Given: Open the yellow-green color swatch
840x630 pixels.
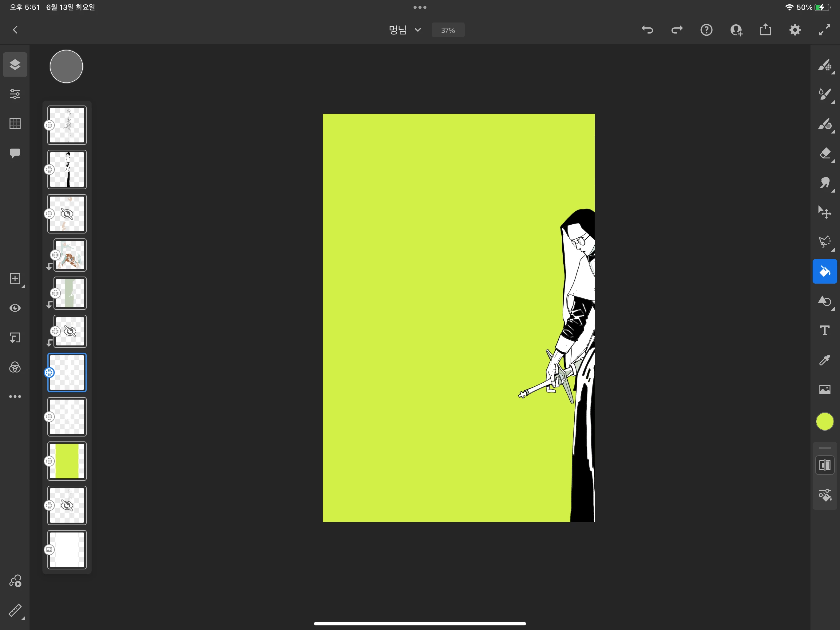Looking at the screenshot, I should pos(824,421).
